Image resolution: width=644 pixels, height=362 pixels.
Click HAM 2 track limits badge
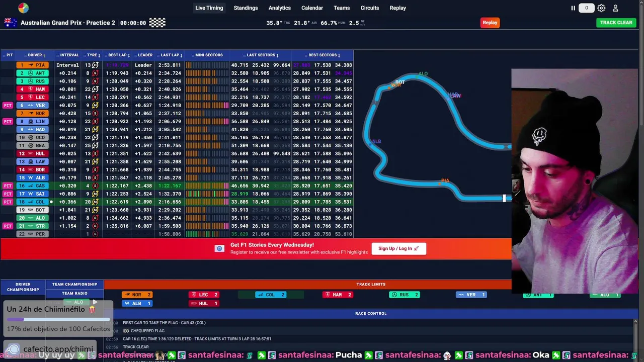pyautogui.click(x=338, y=295)
